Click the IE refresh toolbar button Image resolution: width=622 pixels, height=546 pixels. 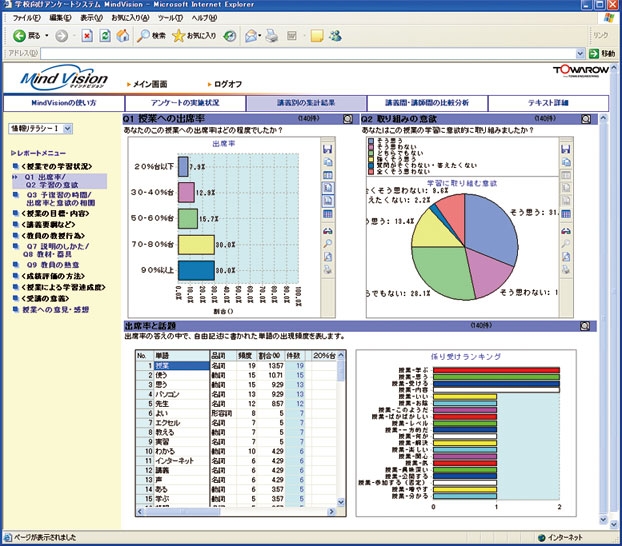(105, 36)
